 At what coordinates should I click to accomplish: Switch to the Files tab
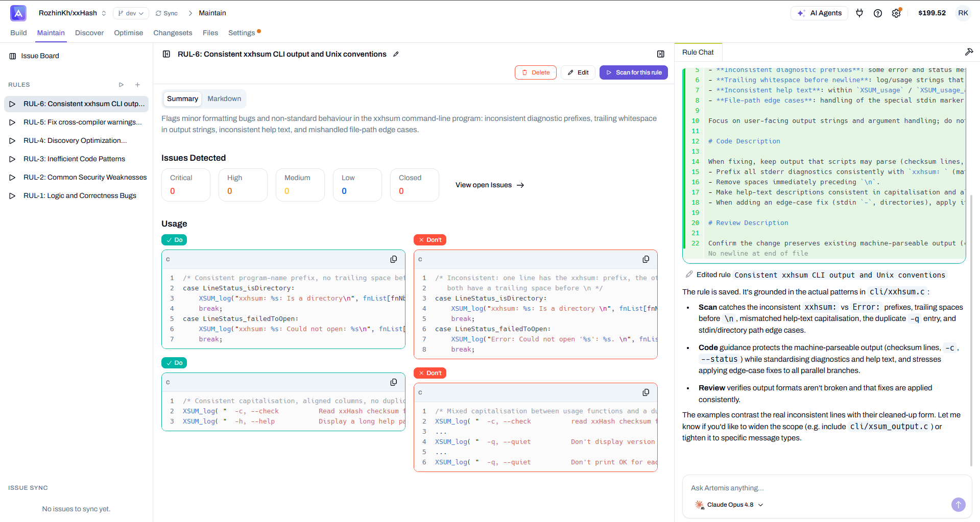click(210, 33)
